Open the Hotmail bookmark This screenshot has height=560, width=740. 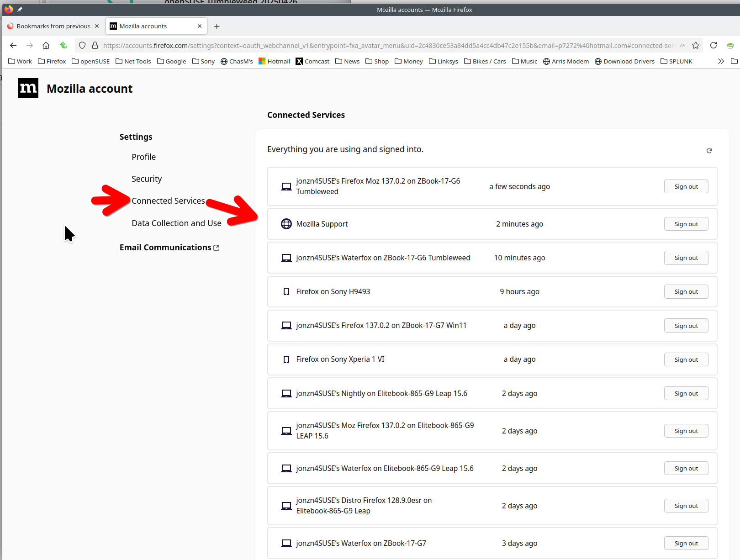pos(274,61)
